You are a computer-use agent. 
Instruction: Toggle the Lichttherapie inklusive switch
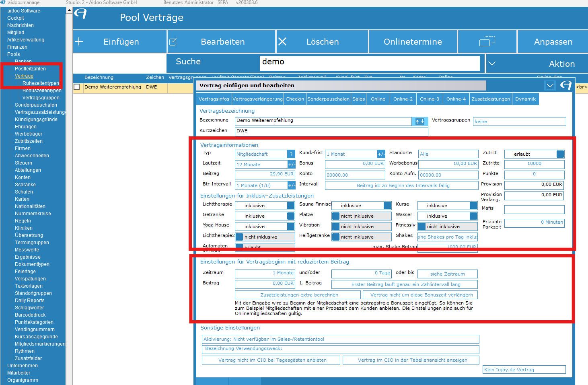pyautogui.click(x=291, y=206)
